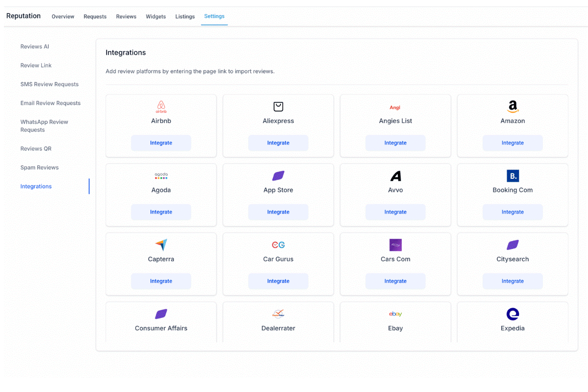The height and width of the screenshot is (392, 588).
Task: Select Spam Reviews in sidebar
Action: [40, 168]
